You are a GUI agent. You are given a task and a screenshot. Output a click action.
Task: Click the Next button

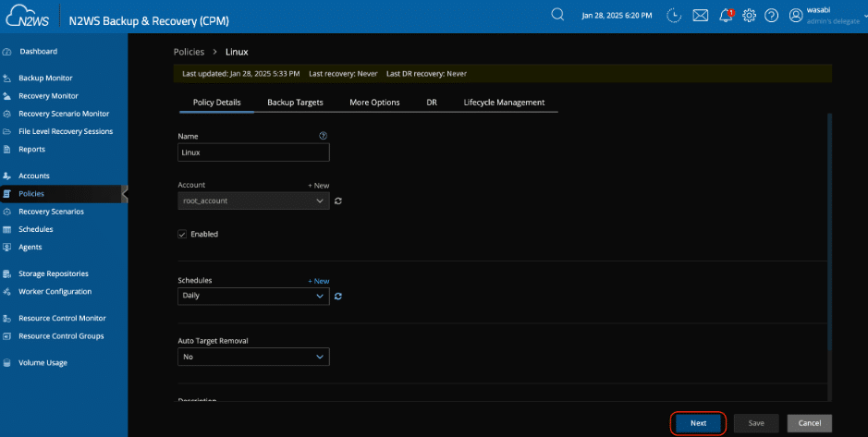[699, 423]
